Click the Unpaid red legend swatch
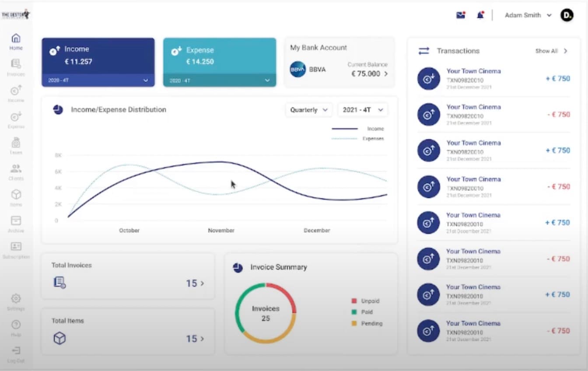The image size is (588, 371). coord(354,301)
